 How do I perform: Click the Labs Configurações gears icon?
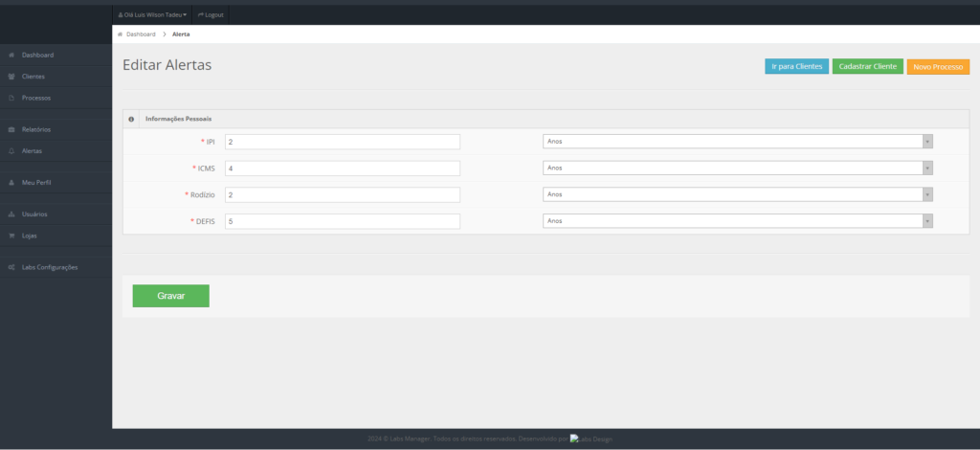tap(11, 267)
